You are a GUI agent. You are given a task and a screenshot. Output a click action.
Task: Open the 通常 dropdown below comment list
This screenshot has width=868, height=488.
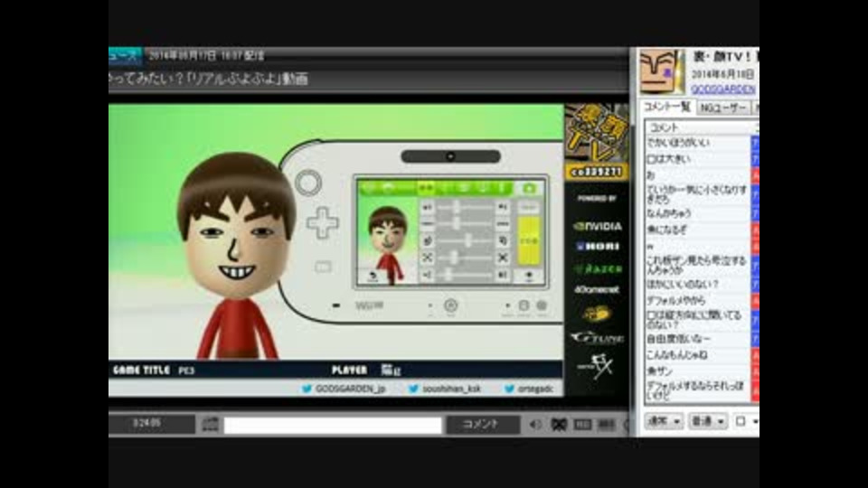(664, 422)
